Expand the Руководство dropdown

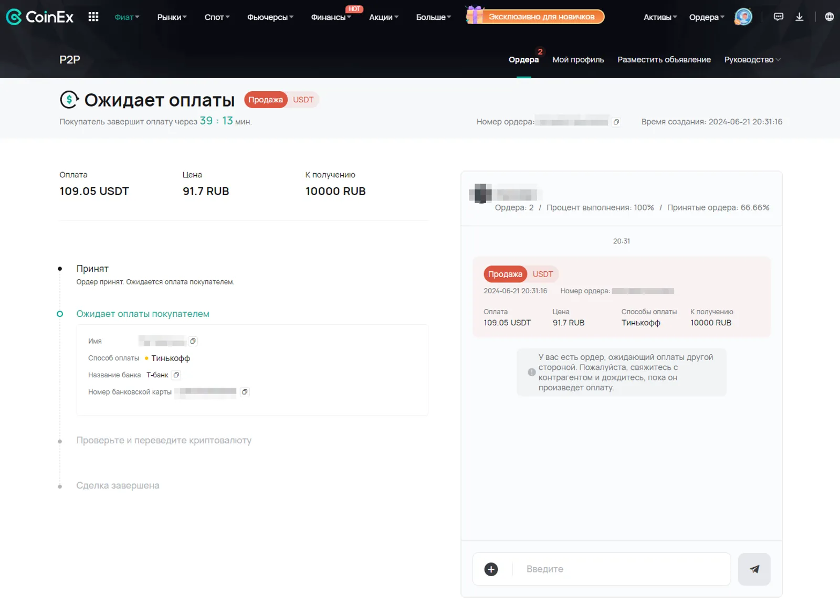pyautogui.click(x=752, y=60)
